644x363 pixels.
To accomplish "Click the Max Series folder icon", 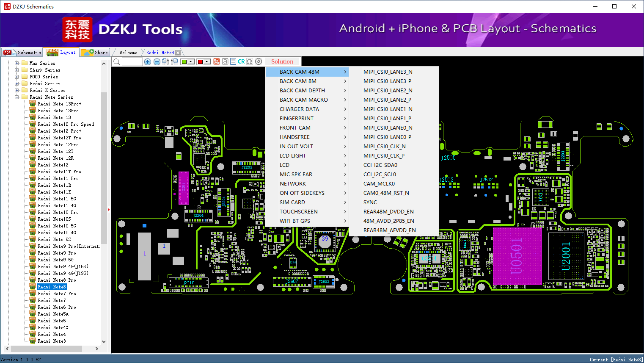I will tap(25, 63).
